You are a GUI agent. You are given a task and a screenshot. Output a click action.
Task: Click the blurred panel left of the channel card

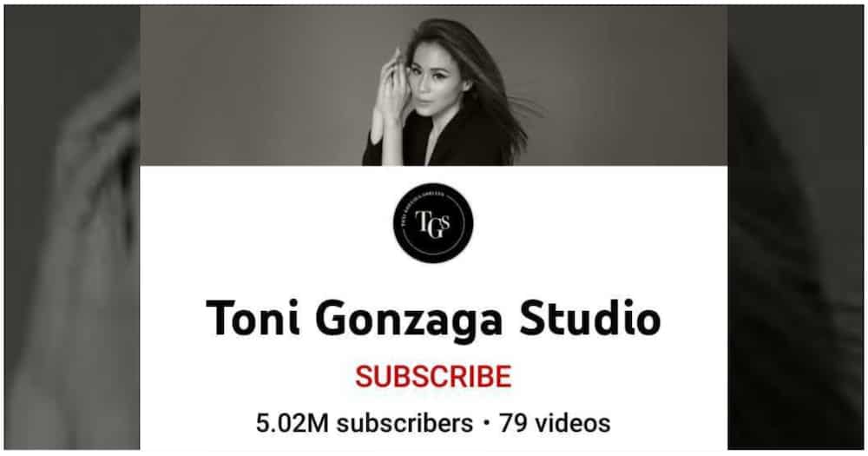click(72, 228)
